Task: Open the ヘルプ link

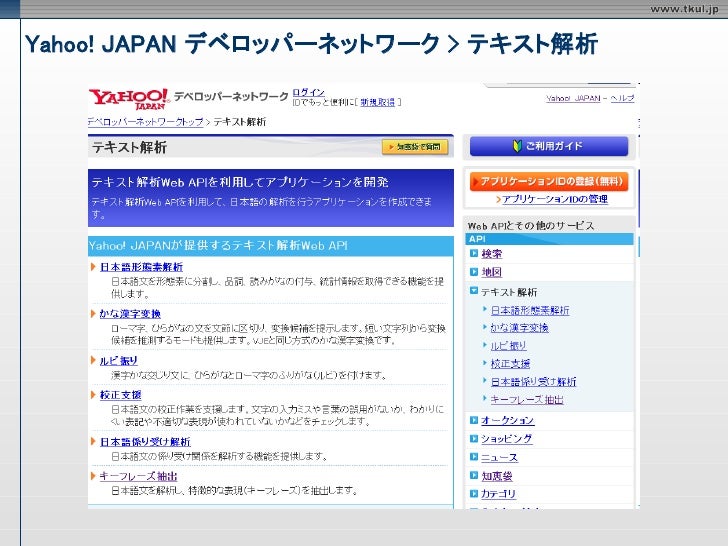Action: coord(622,98)
